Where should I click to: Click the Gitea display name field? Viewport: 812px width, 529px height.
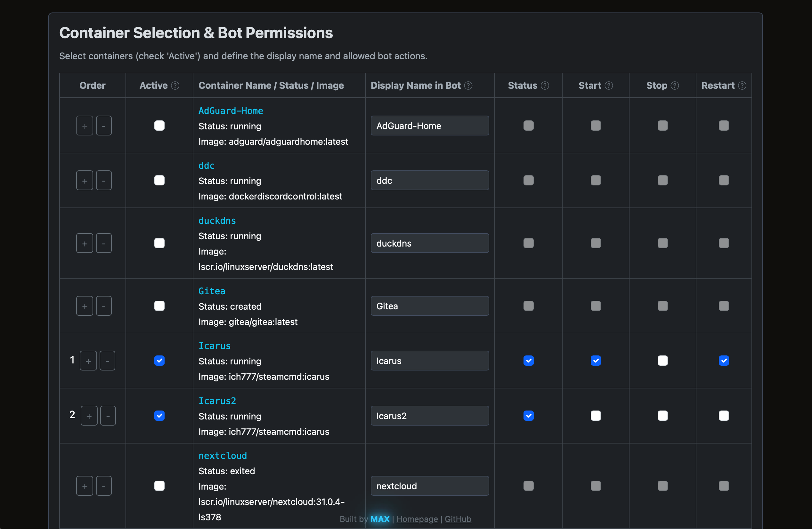pyautogui.click(x=430, y=306)
